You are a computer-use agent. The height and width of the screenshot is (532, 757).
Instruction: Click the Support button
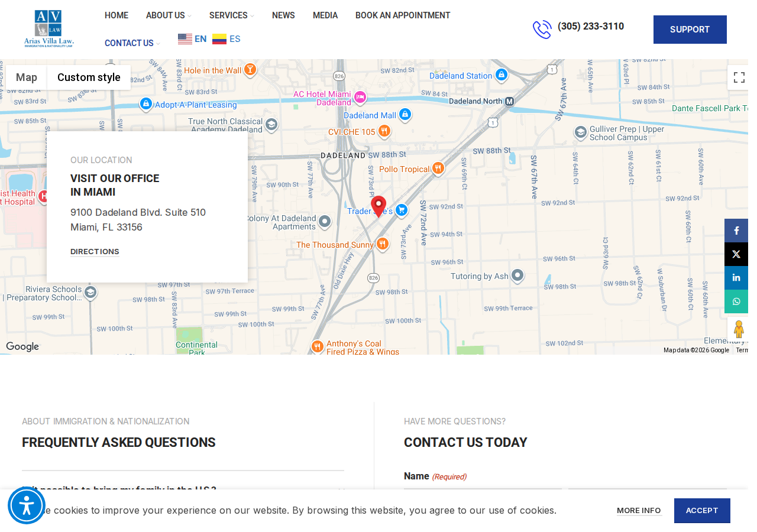pyautogui.click(x=690, y=30)
